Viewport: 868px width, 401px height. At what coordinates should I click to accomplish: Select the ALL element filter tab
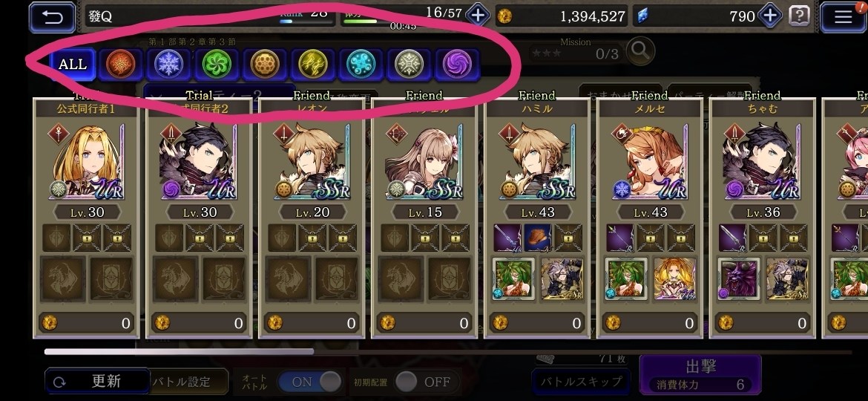73,65
